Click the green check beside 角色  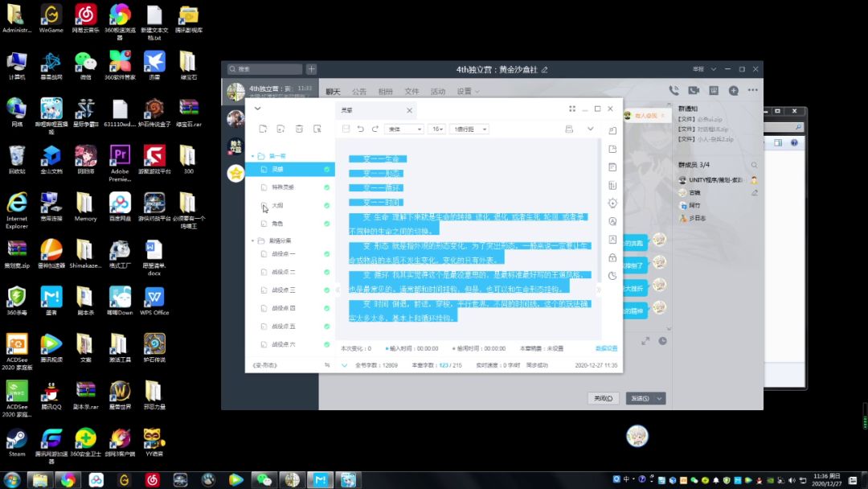point(326,224)
